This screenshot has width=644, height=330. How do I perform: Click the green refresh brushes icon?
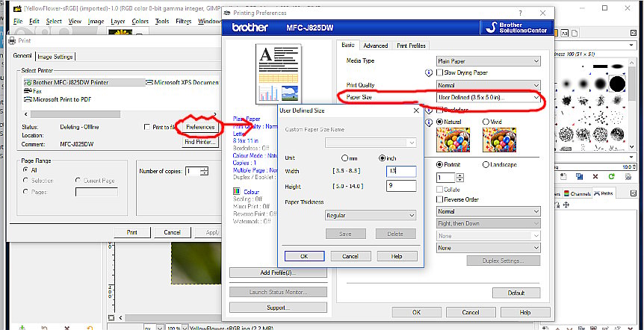[612, 176]
